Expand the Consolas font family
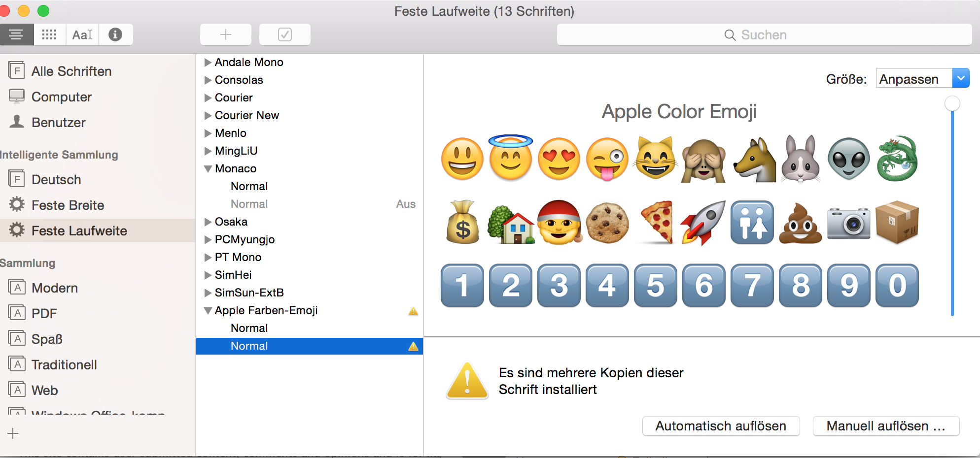The width and height of the screenshot is (980, 458). 208,80
